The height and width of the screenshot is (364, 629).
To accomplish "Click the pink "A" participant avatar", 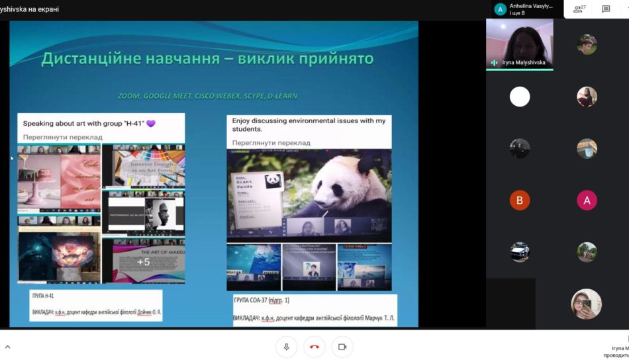I will 587,200.
